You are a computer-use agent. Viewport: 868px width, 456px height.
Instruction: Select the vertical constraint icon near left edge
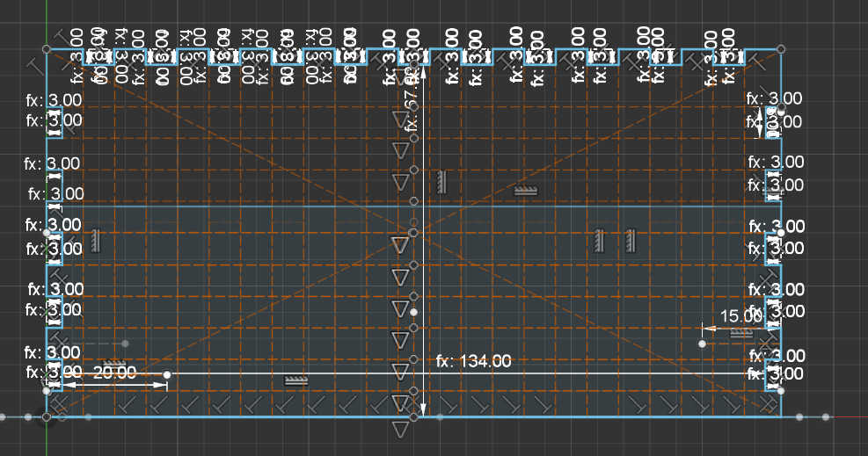pyautogui.click(x=95, y=240)
